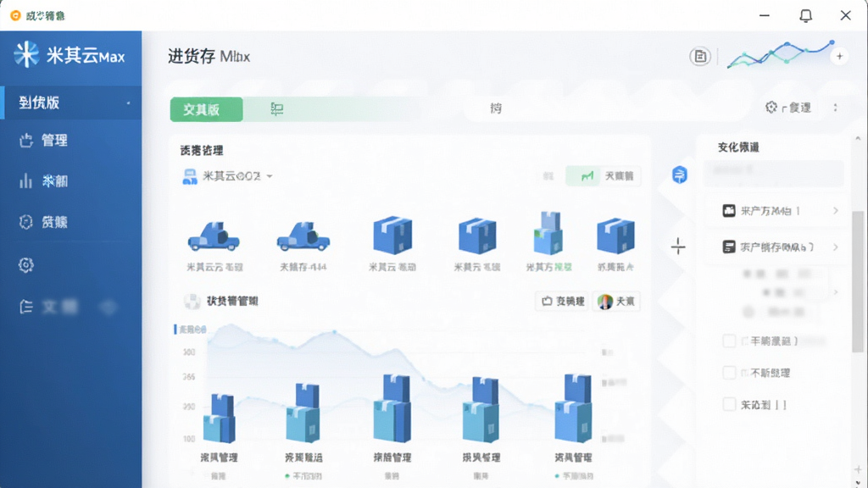Click the avatar button above the chart
The width and height of the screenshot is (868, 488).
click(616, 301)
